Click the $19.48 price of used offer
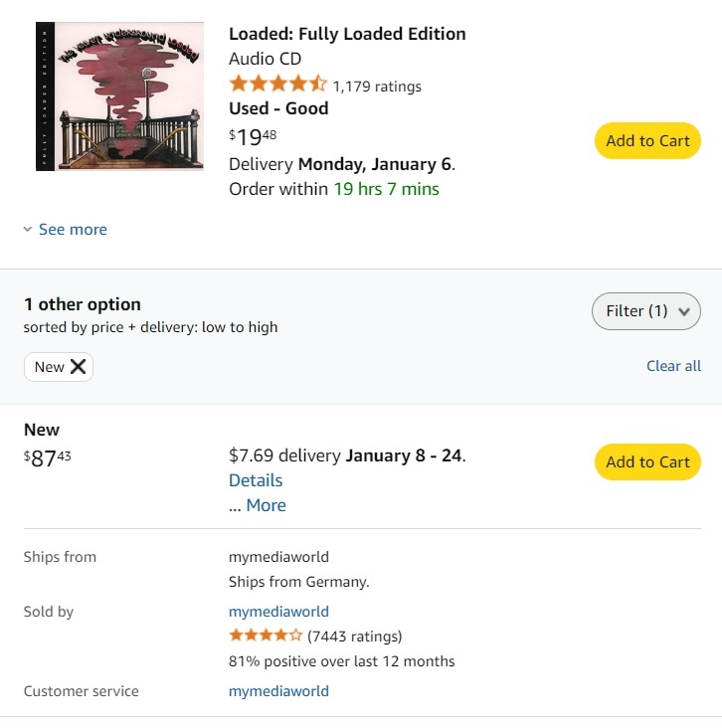This screenshot has height=728, width=722. [253, 137]
